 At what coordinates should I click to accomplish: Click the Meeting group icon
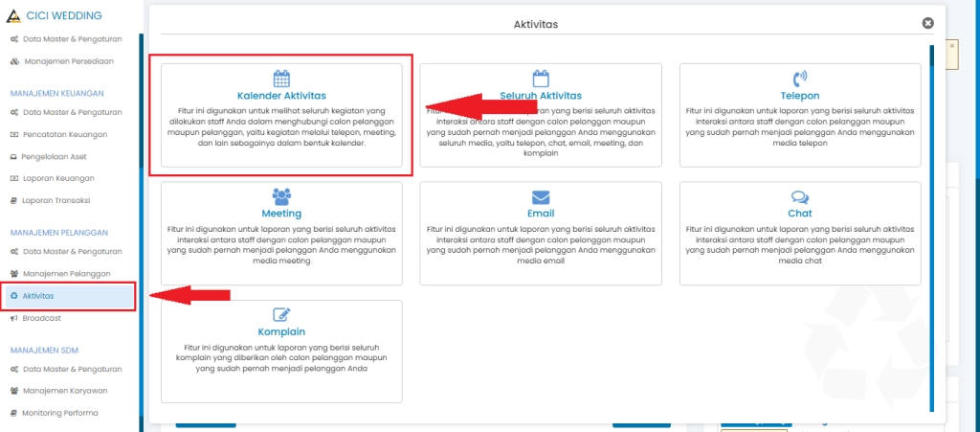(x=281, y=196)
